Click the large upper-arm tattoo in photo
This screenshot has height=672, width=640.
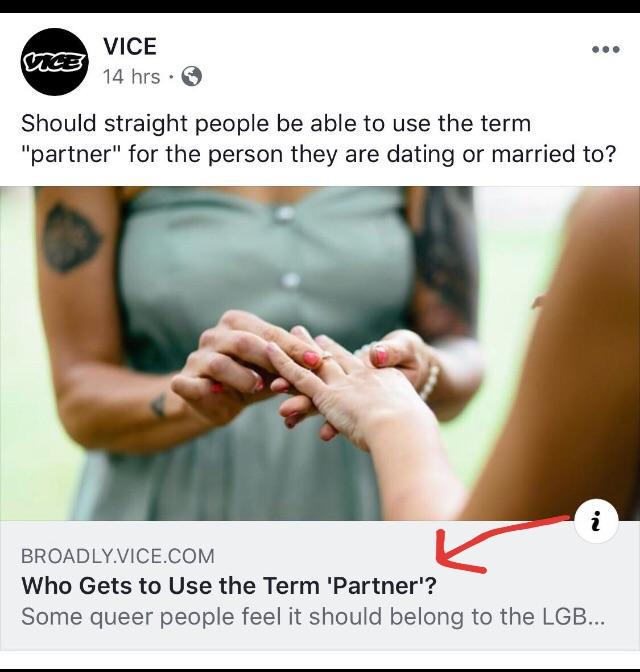(72, 238)
